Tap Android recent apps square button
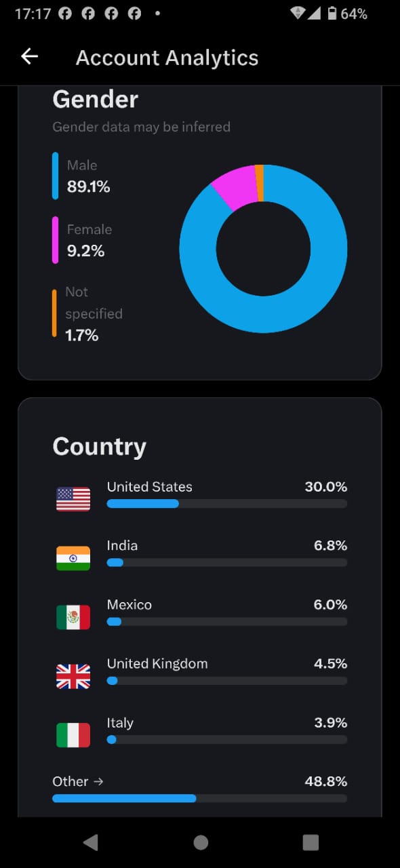The height and width of the screenshot is (868, 400). click(311, 842)
